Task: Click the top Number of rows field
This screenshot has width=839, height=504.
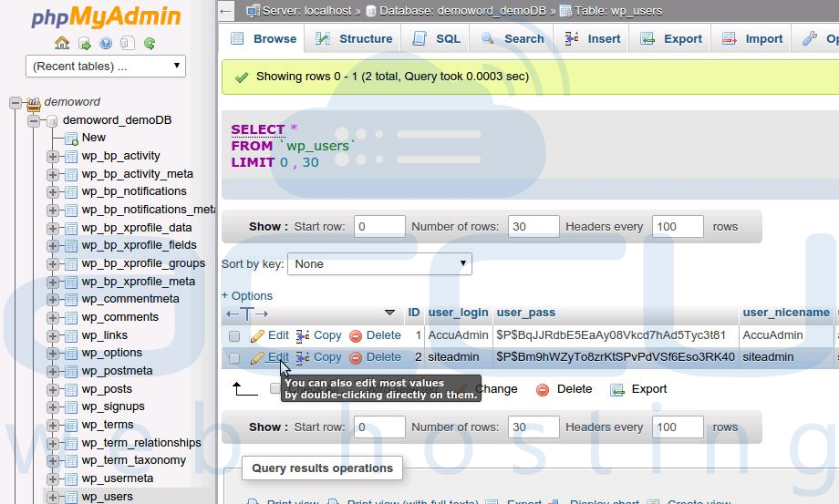Action: coord(533,227)
